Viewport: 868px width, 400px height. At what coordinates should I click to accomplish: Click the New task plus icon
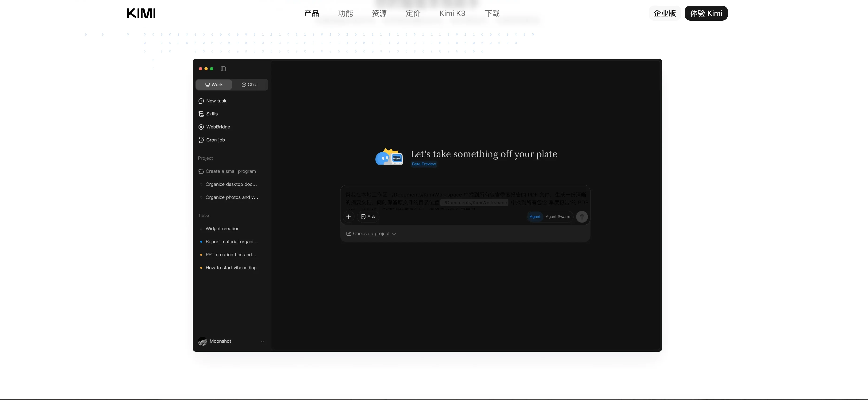point(201,101)
